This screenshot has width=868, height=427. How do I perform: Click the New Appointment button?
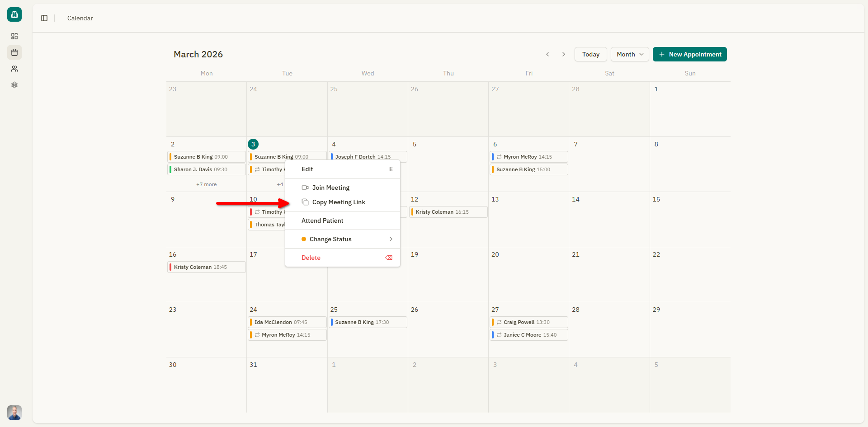(x=689, y=54)
